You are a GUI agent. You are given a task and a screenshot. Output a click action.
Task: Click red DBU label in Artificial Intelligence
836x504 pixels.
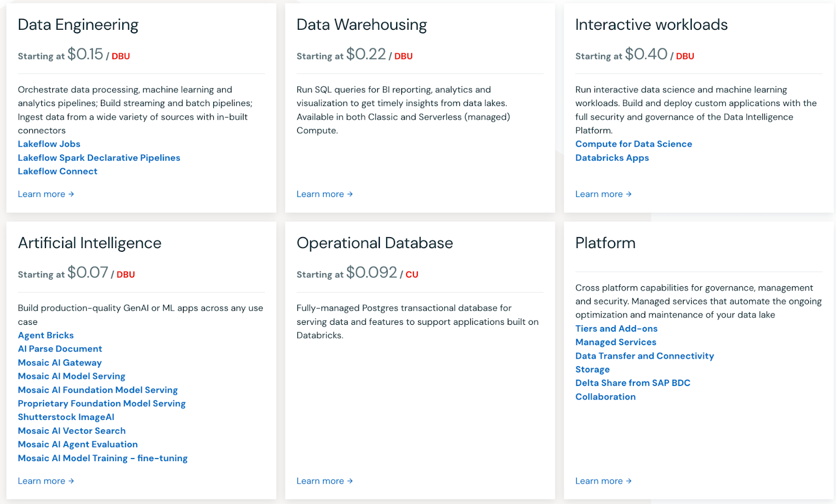click(x=126, y=275)
